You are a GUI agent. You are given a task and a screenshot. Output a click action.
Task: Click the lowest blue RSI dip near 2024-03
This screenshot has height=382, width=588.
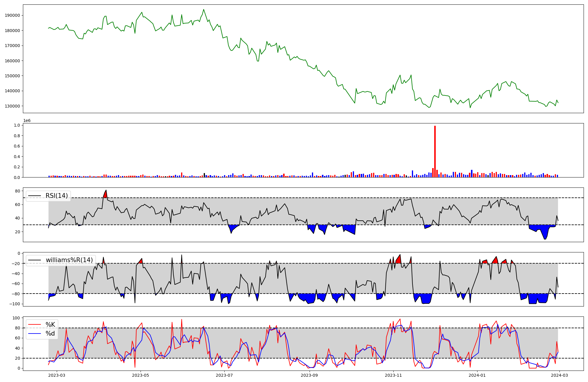545,237
